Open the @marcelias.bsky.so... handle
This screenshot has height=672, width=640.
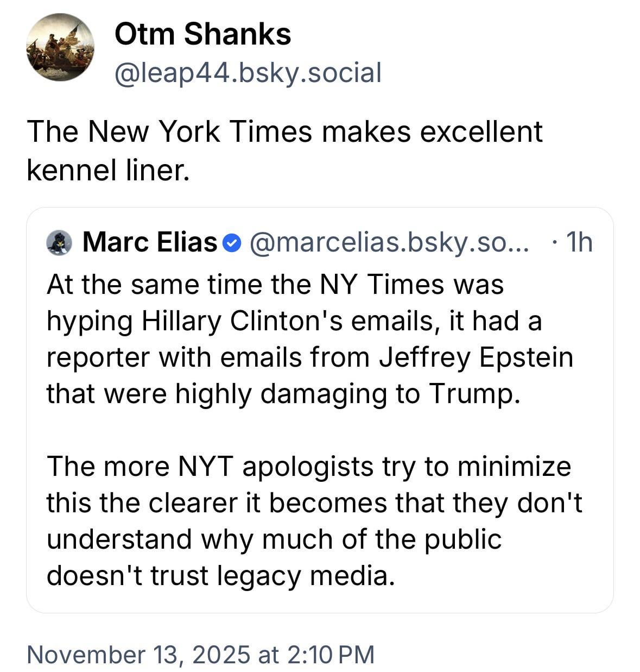(388, 242)
